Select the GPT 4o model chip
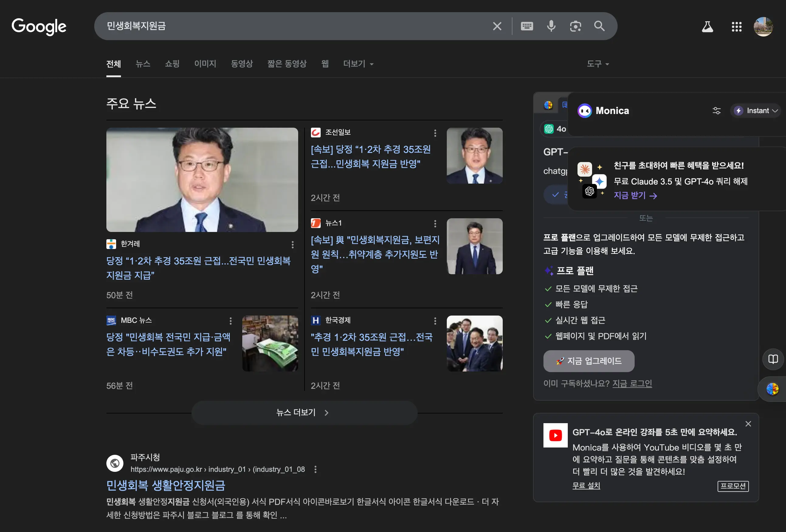The image size is (786, 532). tap(555, 129)
